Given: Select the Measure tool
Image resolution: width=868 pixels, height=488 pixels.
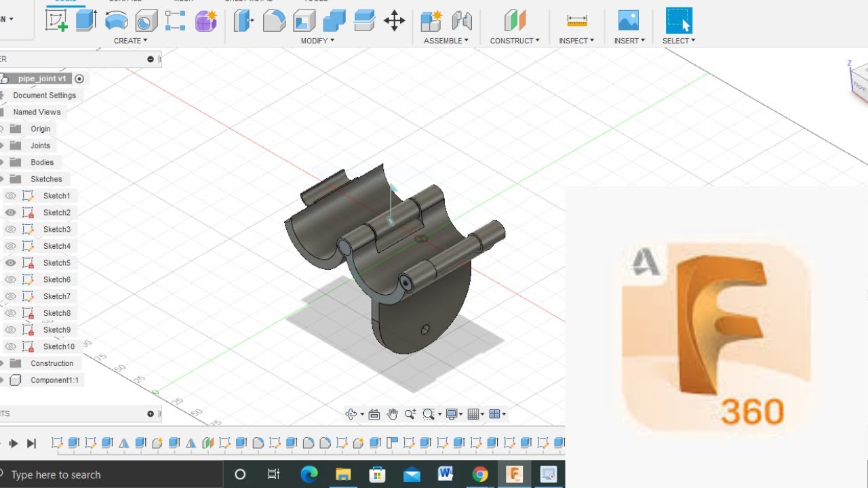Looking at the screenshot, I should (x=576, y=21).
